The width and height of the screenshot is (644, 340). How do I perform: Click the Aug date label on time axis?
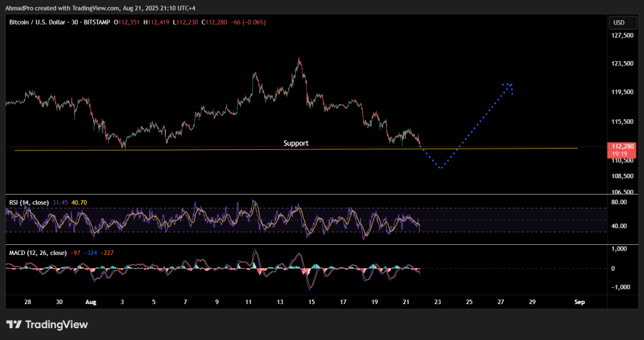[x=90, y=302]
